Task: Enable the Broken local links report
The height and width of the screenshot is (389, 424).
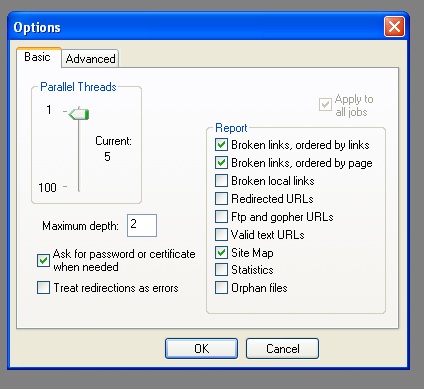Action: tap(221, 181)
